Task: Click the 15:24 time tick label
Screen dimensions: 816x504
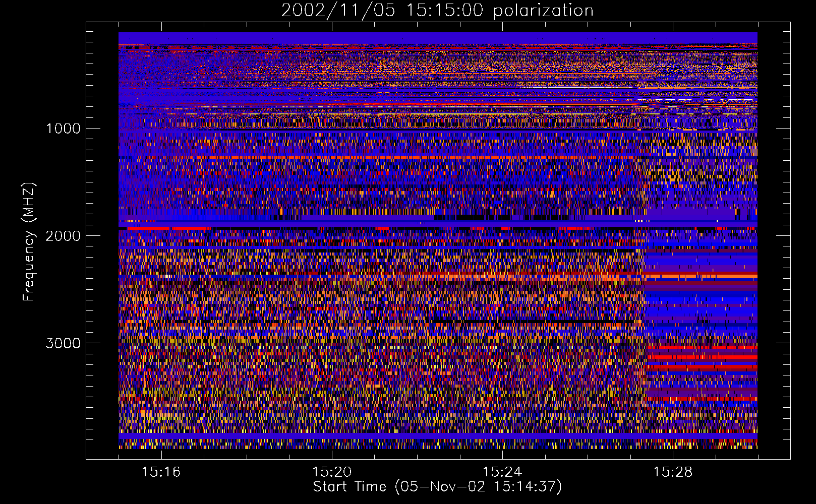Action: [502, 472]
